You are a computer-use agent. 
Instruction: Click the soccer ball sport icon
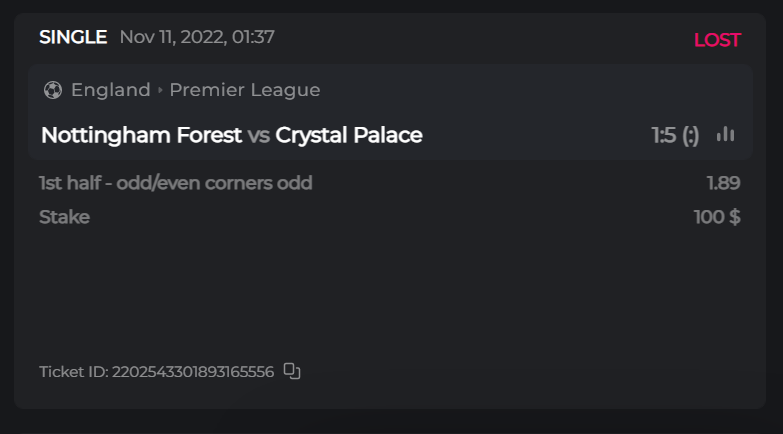click(x=53, y=90)
